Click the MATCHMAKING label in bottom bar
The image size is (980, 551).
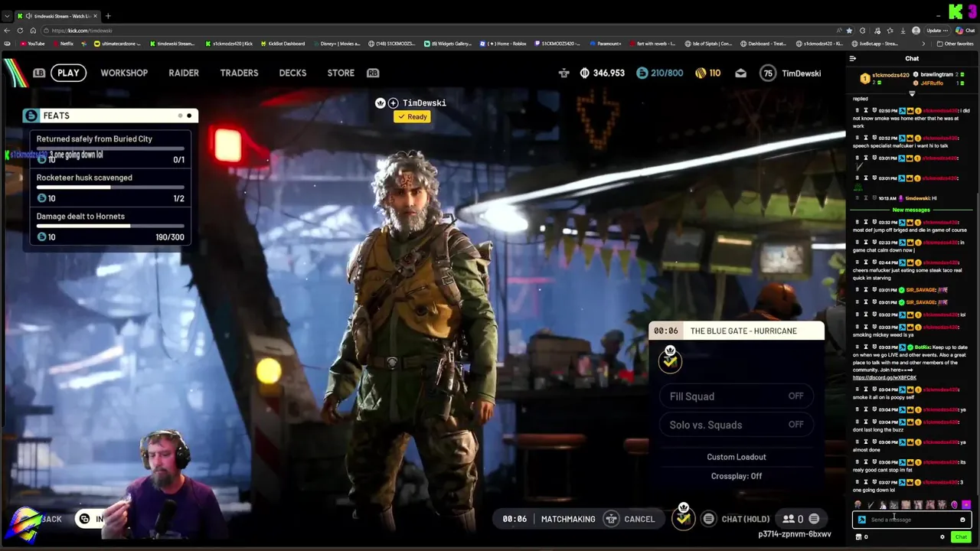568,519
